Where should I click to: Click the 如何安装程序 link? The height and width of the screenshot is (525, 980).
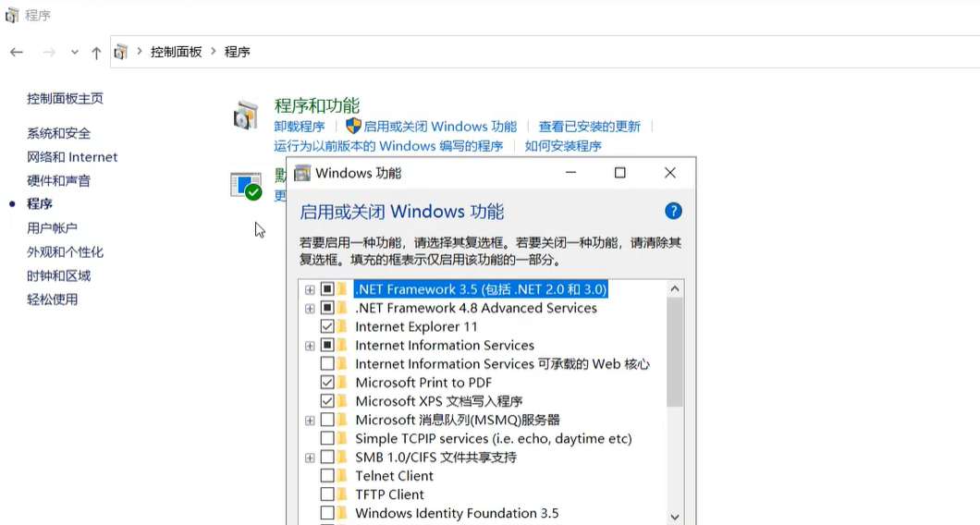point(562,146)
